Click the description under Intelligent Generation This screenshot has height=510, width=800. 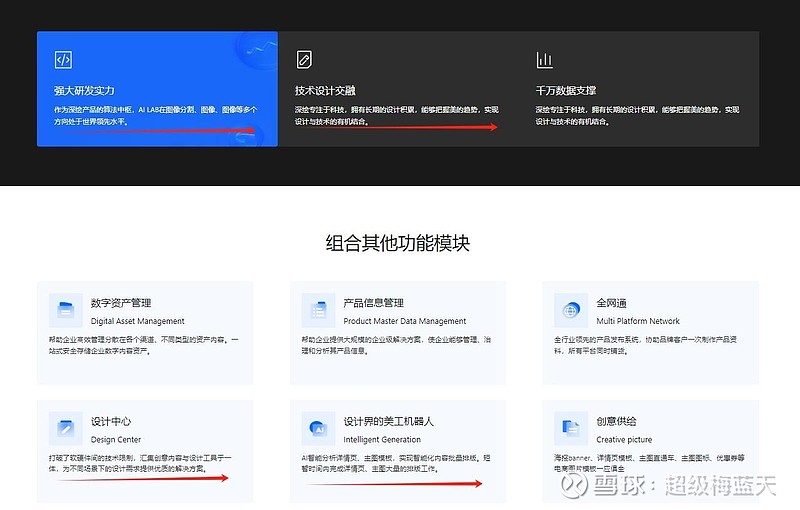tap(395, 463)
